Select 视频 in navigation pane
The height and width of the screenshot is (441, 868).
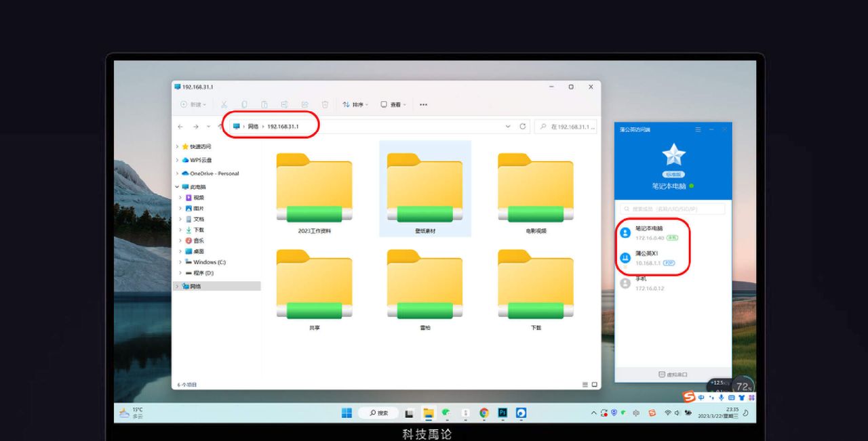pyautogui.click(x=194, y=198)
